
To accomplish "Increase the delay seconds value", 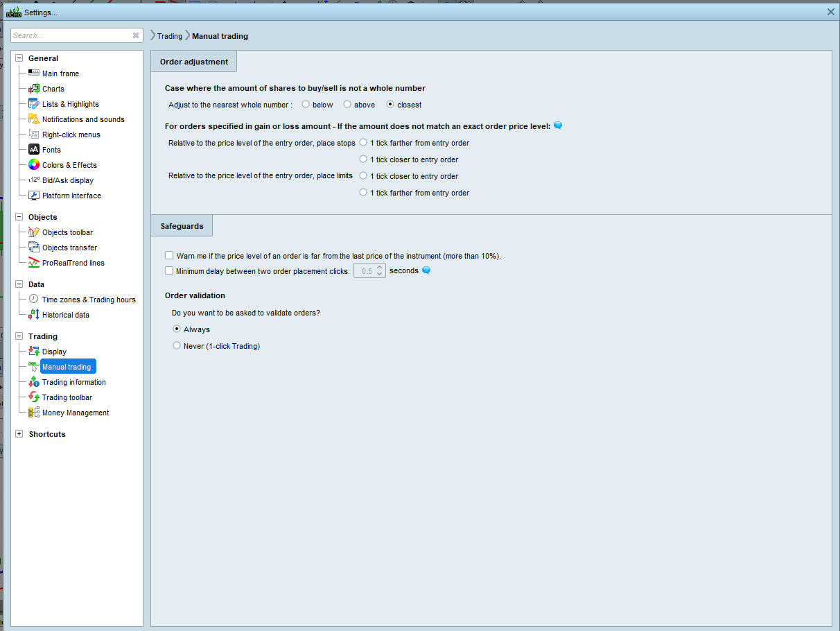I will coord(379,267).
